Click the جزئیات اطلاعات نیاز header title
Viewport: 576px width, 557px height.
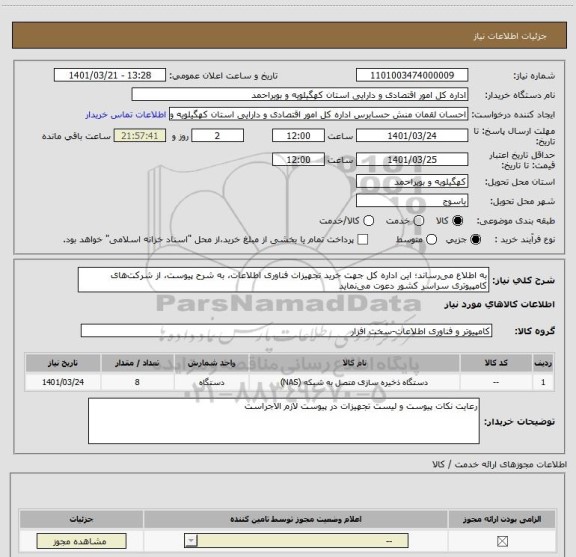point(510,36)
